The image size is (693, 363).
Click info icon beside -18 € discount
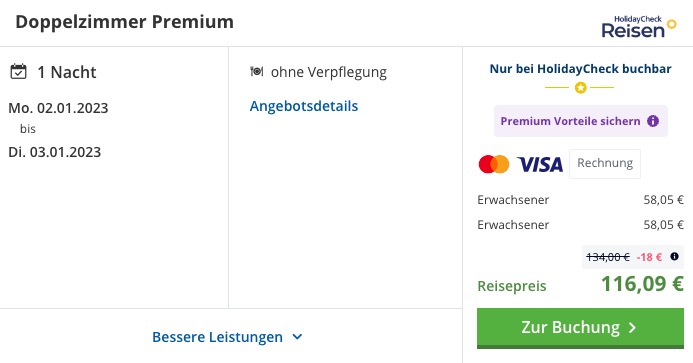pos(674,256)
